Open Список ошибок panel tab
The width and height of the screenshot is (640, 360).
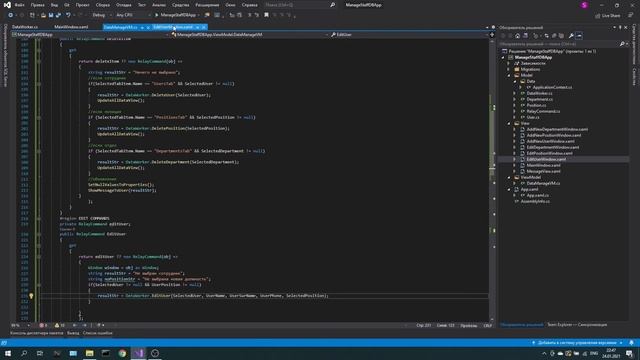(98, 333)
